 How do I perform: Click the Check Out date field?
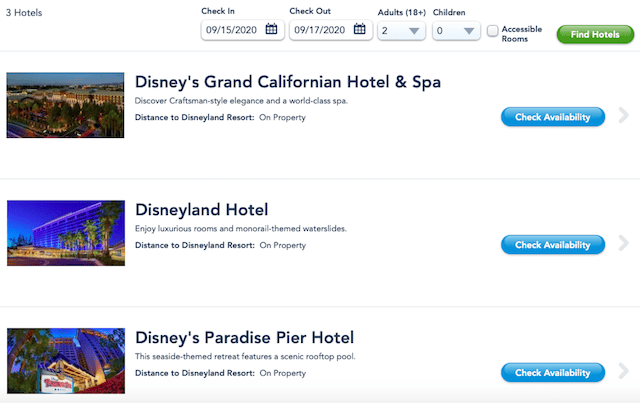331,30
